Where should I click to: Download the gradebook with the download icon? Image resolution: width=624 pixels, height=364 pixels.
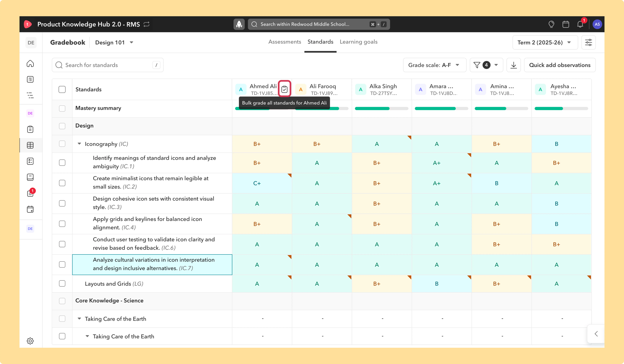(x=514, y=65)
